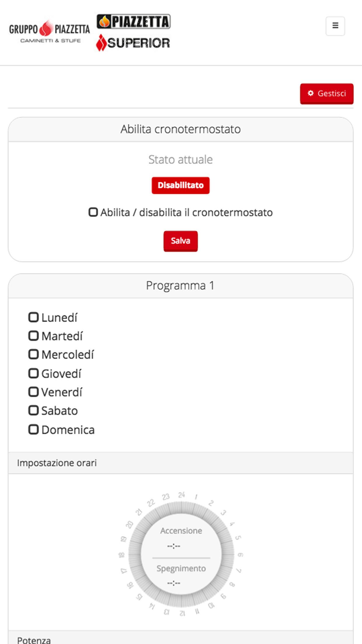Click the gear icon in Gestisci
The width and height of the screenshot is (362, 644).
pos(311,93)
